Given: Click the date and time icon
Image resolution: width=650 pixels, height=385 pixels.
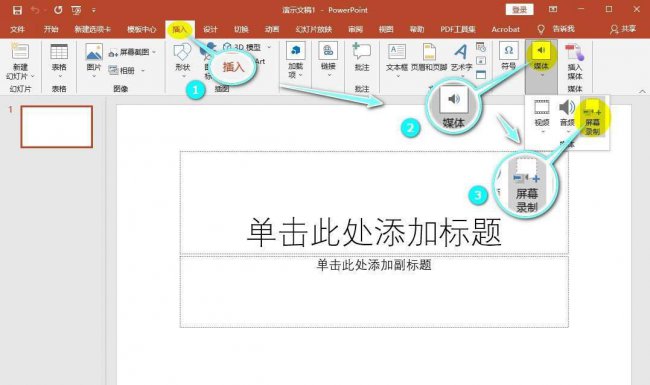Looking at the screenshot, I should click(x=481, y=47).
